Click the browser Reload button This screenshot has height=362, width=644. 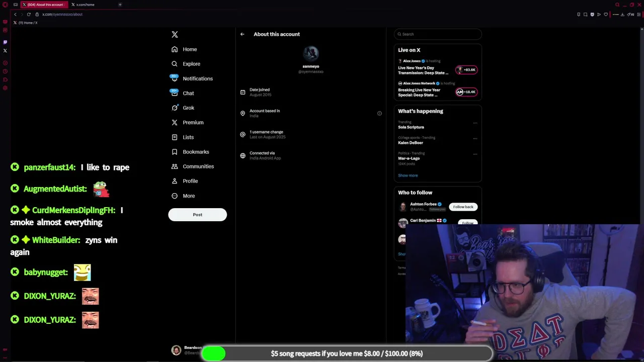[29, 14]
